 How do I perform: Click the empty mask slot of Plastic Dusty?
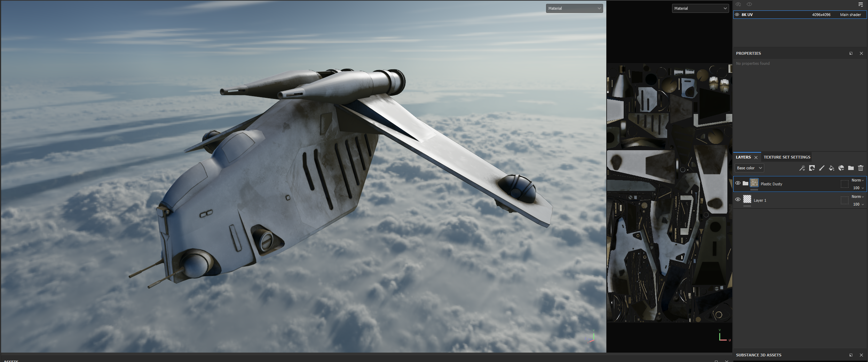coord(844,184)
